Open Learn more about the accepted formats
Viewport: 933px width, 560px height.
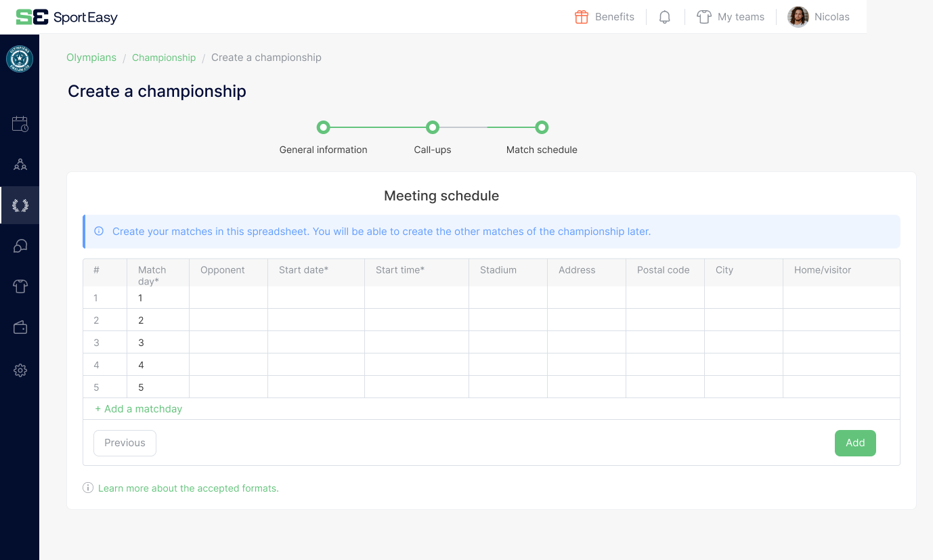(188, 488)
